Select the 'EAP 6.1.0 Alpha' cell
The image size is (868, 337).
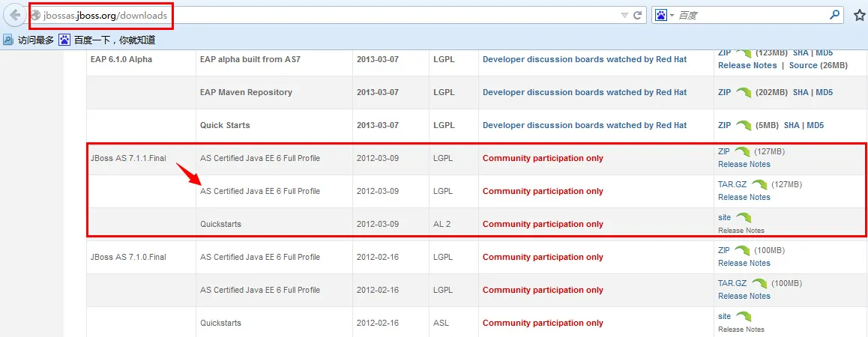(121, 59)
